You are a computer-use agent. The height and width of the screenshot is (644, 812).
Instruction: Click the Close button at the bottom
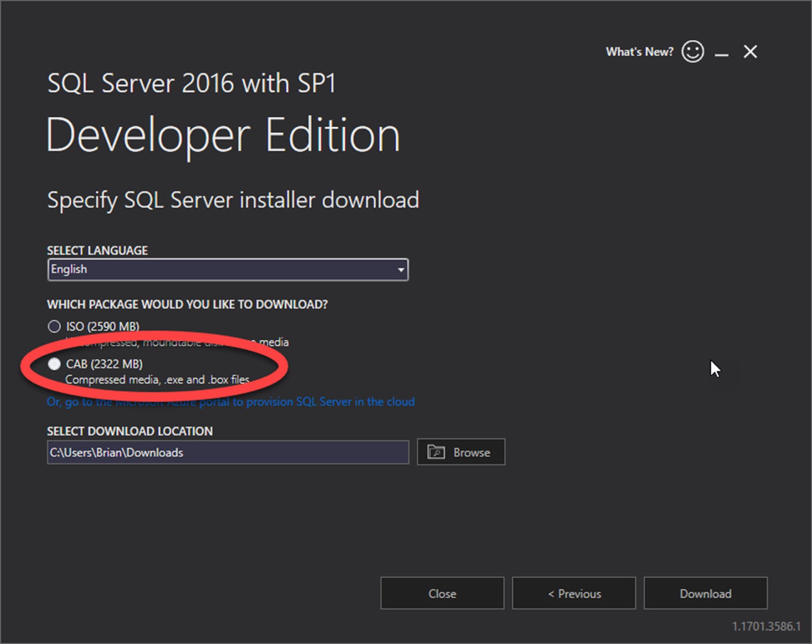click(x=442, y=593)
